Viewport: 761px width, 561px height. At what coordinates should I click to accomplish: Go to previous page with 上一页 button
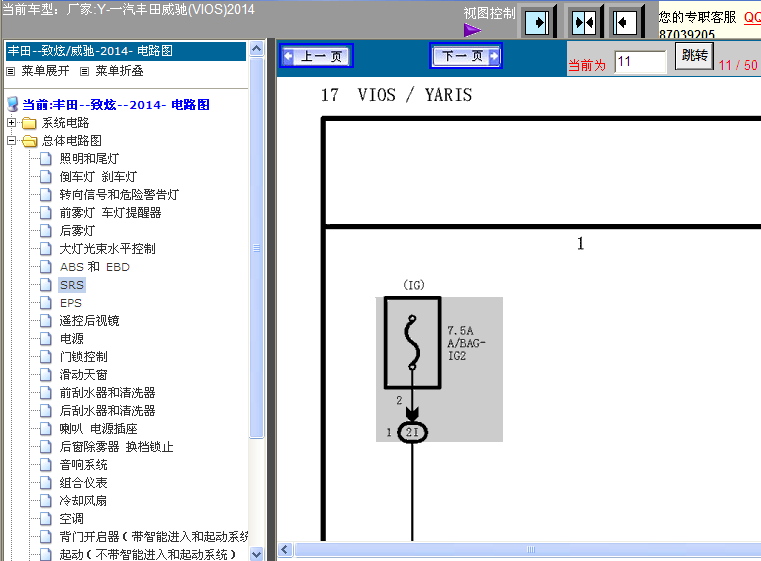[316, 56]
